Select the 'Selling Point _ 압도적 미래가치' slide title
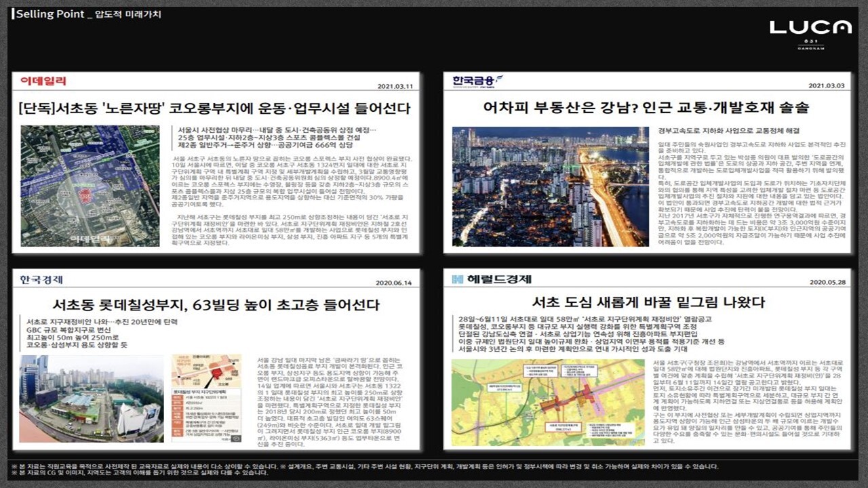The width and height of the screenshot is (868, 488). coord(89,14)
